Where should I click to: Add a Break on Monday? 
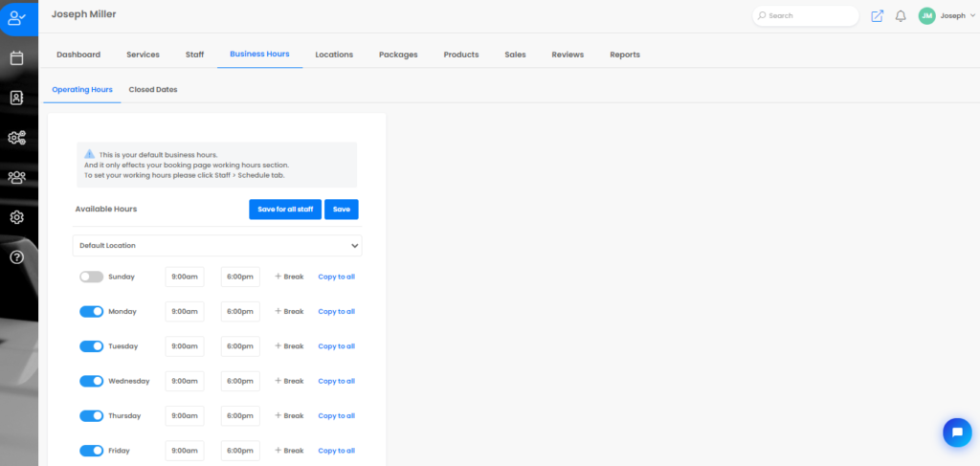pyautogui.click(x=289, y=312)
